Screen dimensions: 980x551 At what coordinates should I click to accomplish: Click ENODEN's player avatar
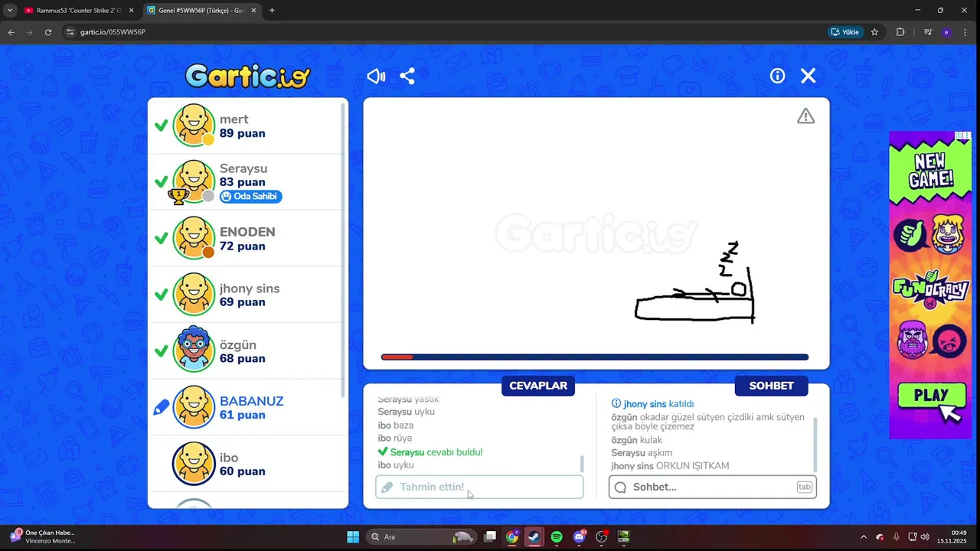tap(194, 237)
